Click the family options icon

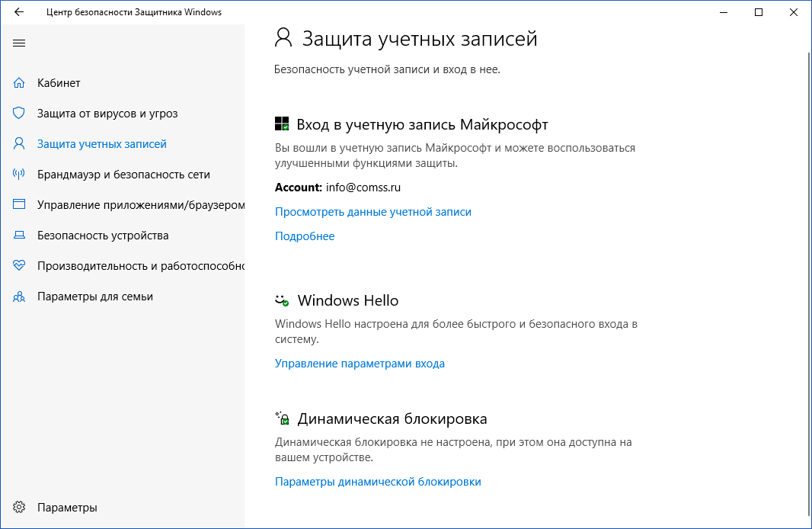coord(18,296)
